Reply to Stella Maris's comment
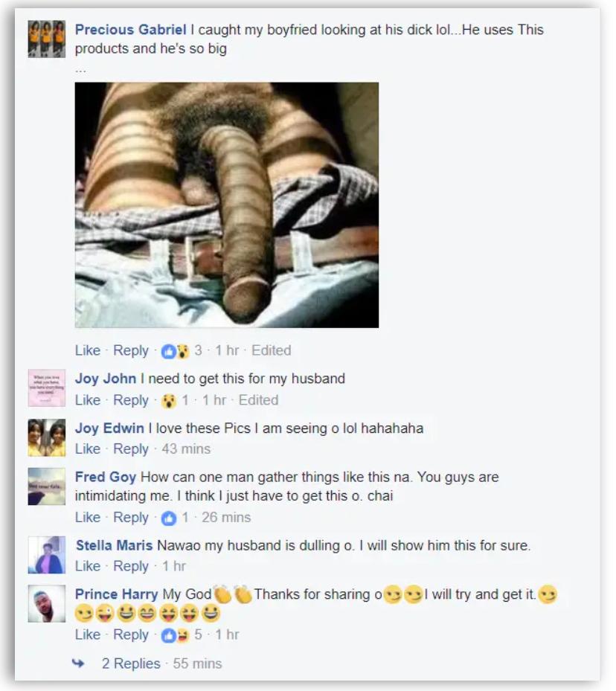This screenshot has height=691, width=616. click(130, 566)
